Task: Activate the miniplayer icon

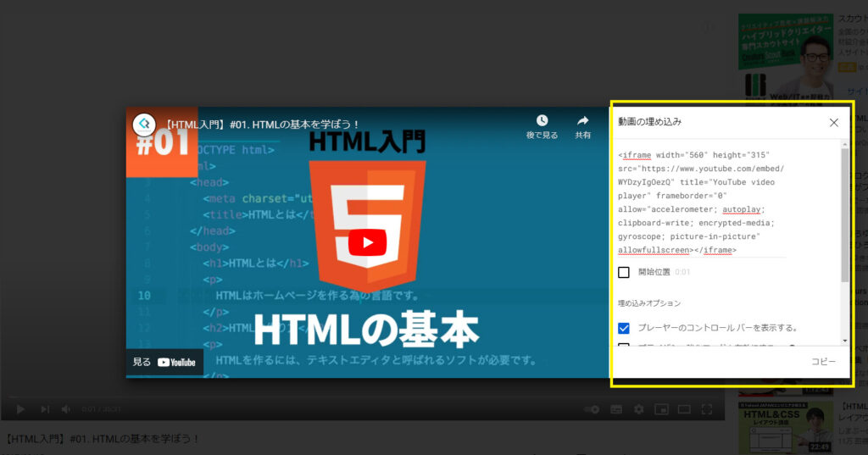Action: pyautogui.click(x=660, y=409)
